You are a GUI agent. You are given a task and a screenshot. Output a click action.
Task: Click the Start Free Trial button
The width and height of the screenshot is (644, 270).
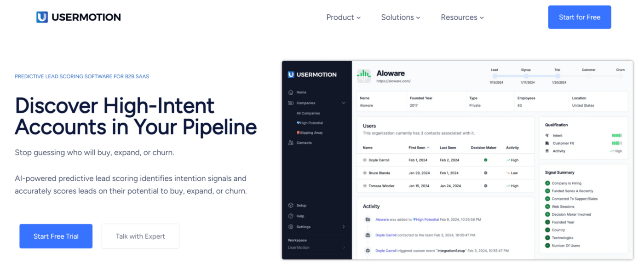pyautogui.click(x=56, y=236)
